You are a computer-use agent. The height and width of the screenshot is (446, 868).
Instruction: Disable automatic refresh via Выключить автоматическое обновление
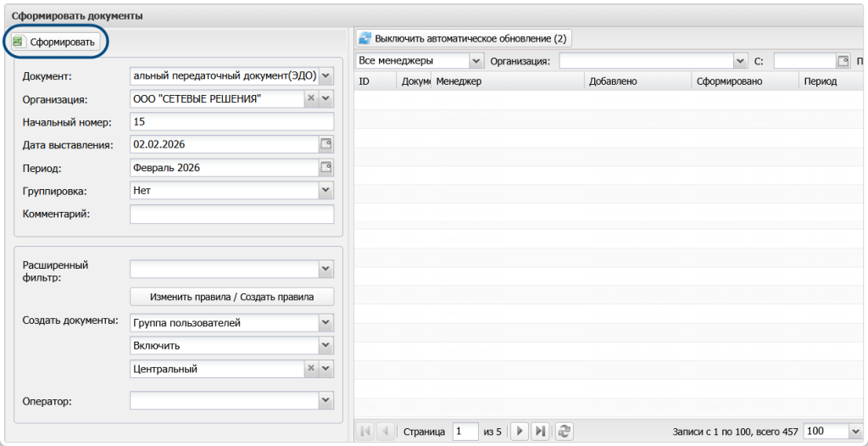pyautogui.click(x=464, y=39)
